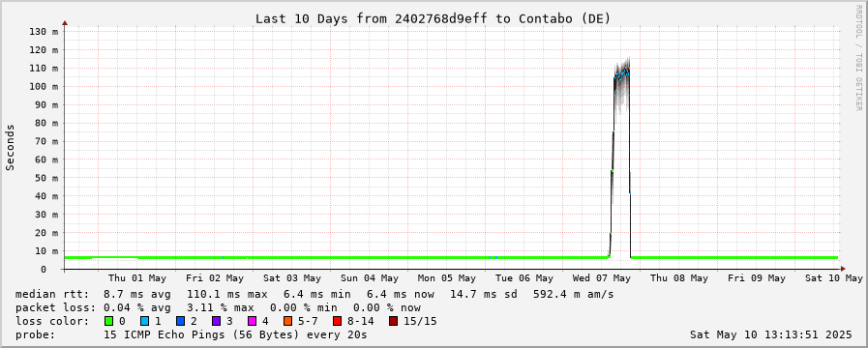Click the orange loss swatch for 5-7

coord(287,321)
